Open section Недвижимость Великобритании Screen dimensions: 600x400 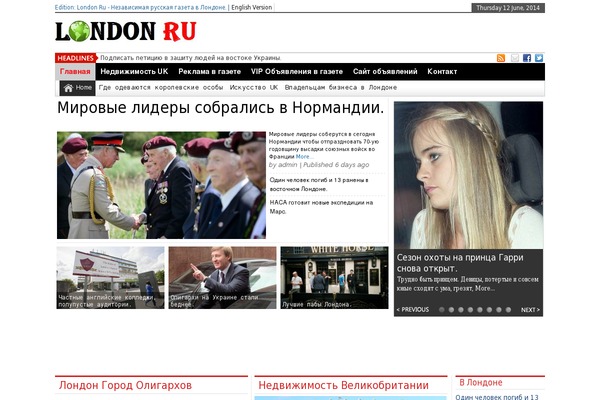(343, 385)
